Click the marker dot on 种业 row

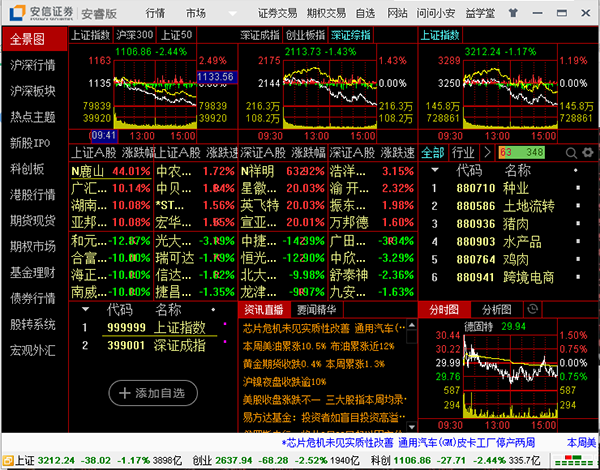[578, 188]
